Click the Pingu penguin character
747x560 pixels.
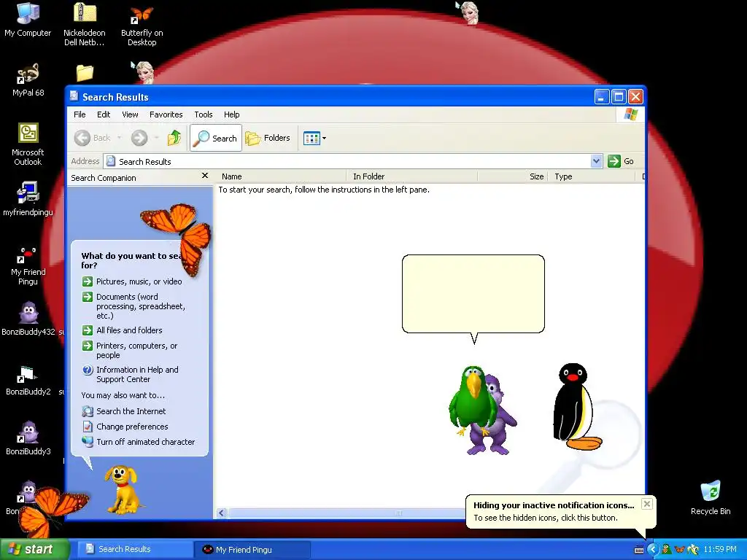pos(576,406)
